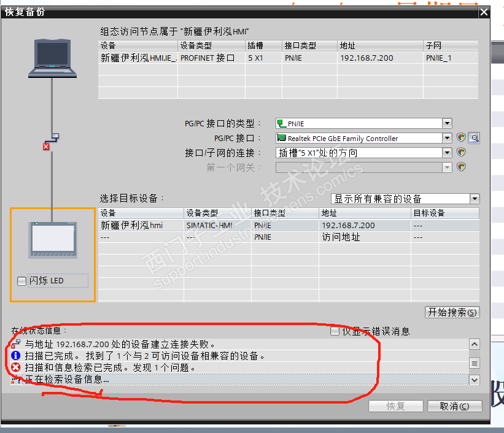Click status list scroll down arrow
Viewport: 504px width, 433px height.
tap(474, 380)
